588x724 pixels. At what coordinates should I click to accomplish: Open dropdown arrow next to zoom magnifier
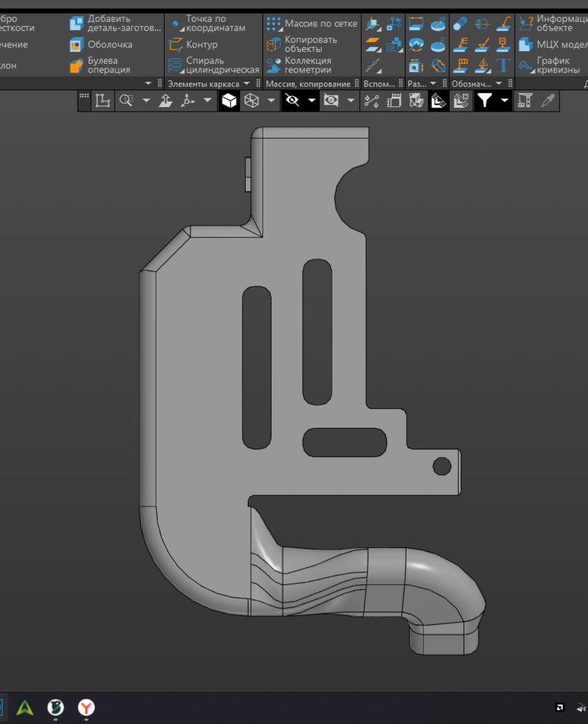146,101
